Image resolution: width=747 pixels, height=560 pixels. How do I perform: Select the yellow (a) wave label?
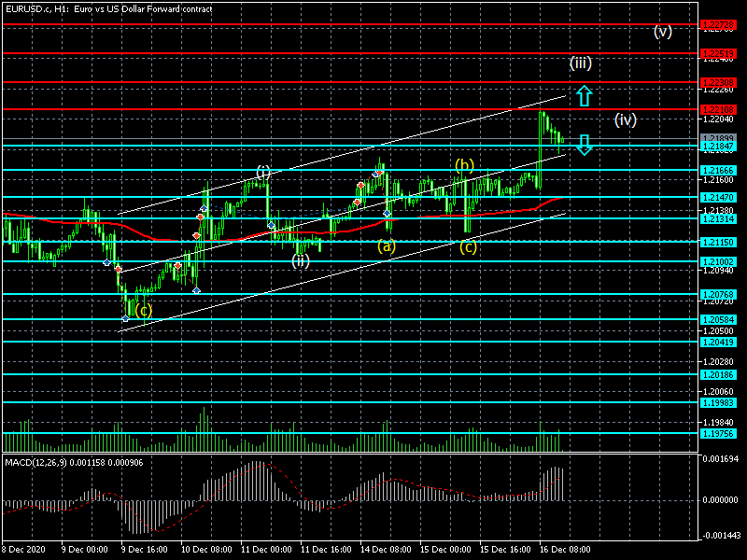[387, 246]
